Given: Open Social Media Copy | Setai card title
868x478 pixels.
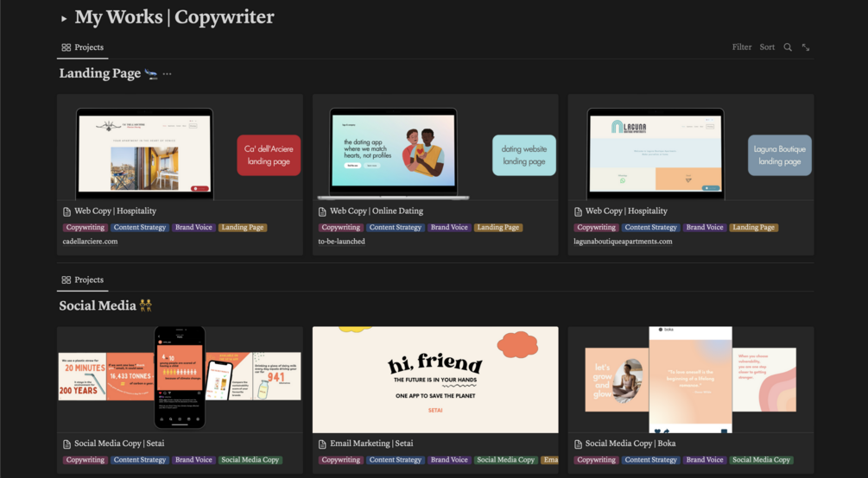Looking at the screenshot, I should [119, 443].
